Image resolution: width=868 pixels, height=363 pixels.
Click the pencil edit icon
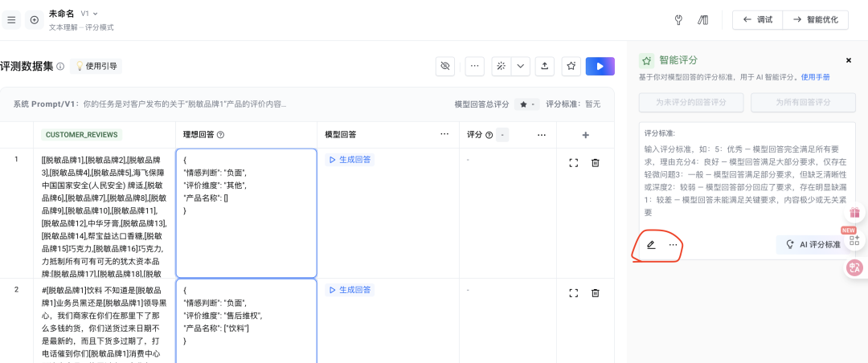pyautogui.click(x=651, y=245)
